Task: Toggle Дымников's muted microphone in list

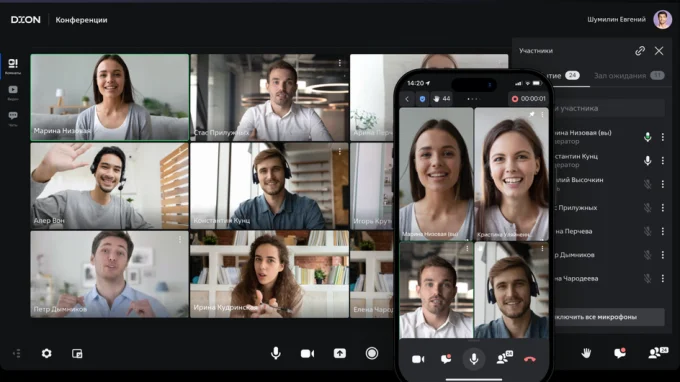Action: click(647, 255)
